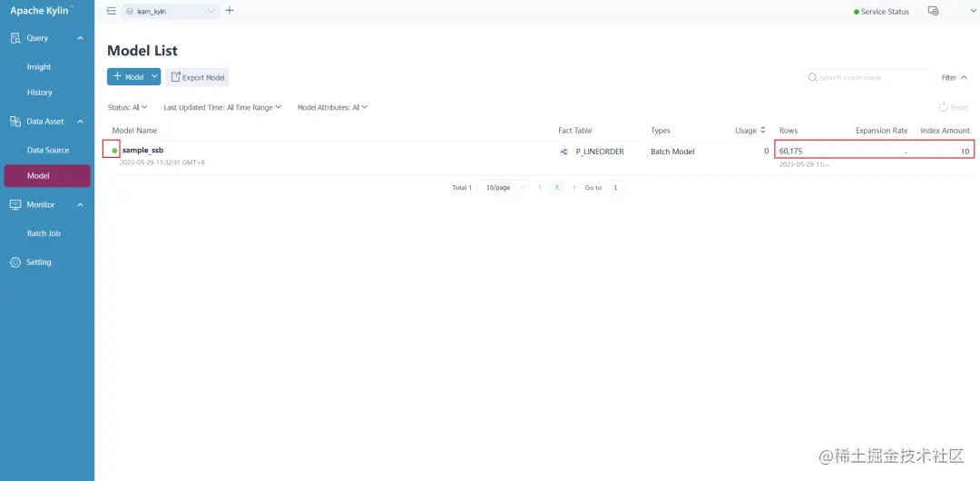Check the Service Status indicator
The image size is (980, 481).
tap(881, 12)
